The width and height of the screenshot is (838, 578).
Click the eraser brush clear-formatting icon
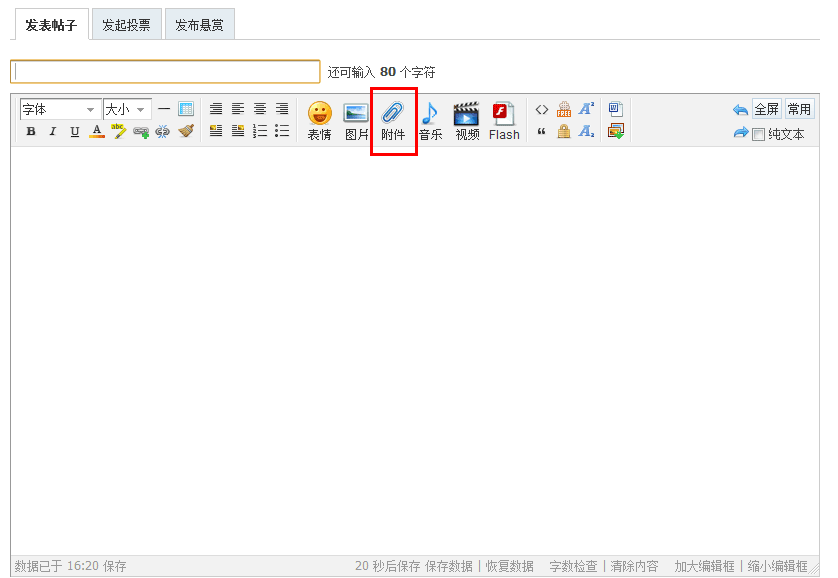click(x=186, y=131)
